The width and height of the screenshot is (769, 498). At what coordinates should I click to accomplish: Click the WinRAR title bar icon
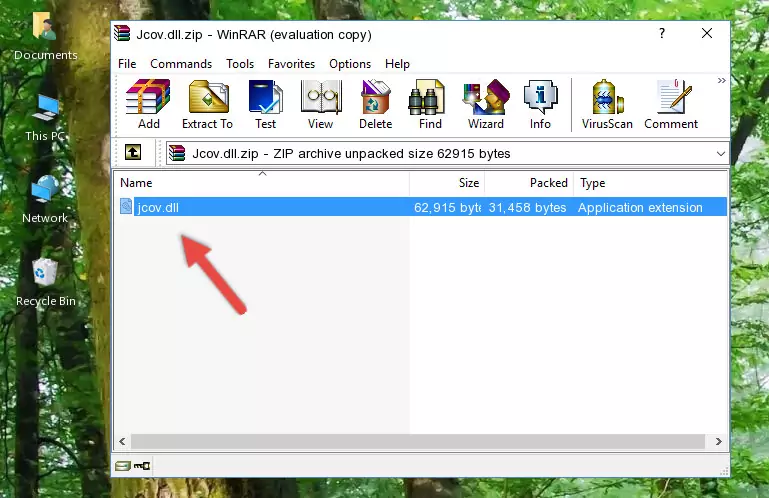click(122, 33)
